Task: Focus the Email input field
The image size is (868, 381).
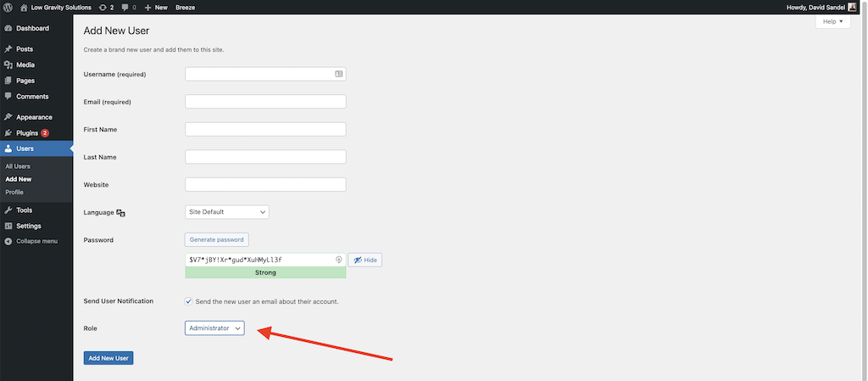Action: [x=265, y=101]
